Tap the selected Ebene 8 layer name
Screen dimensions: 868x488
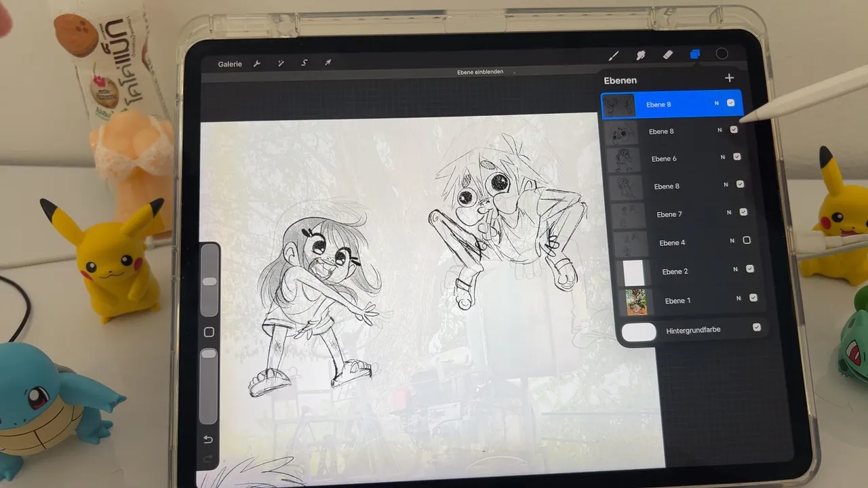click(x=658, y=104)
